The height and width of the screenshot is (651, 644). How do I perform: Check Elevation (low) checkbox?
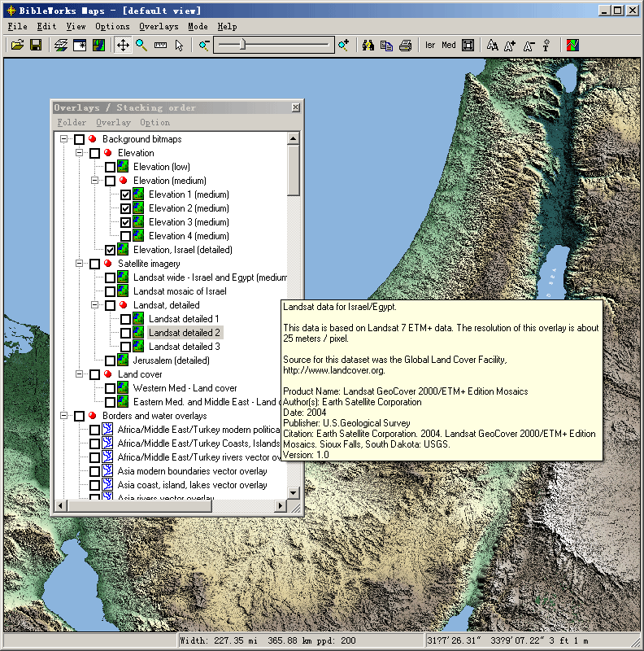110,167
